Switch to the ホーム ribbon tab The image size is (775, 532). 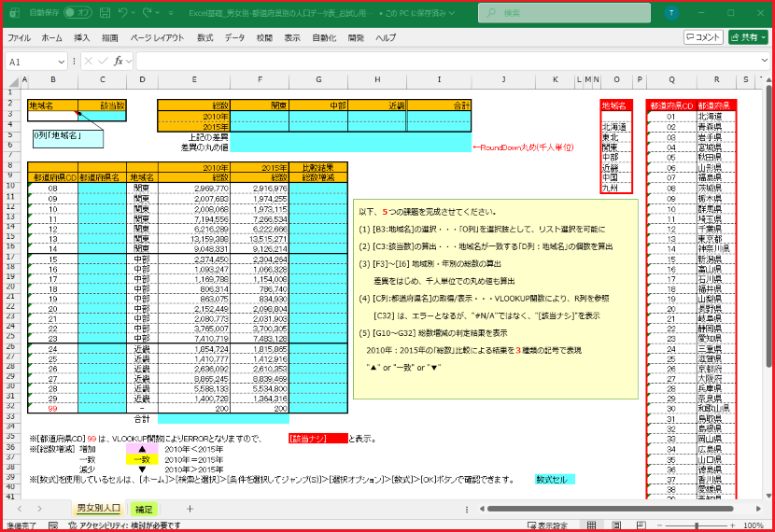(52, 37)
